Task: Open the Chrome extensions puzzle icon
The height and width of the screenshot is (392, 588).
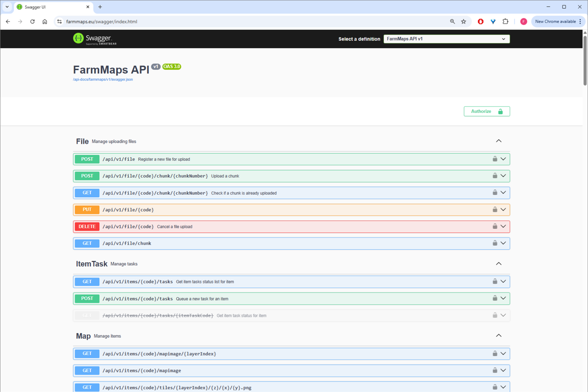Action: [505, 22]
